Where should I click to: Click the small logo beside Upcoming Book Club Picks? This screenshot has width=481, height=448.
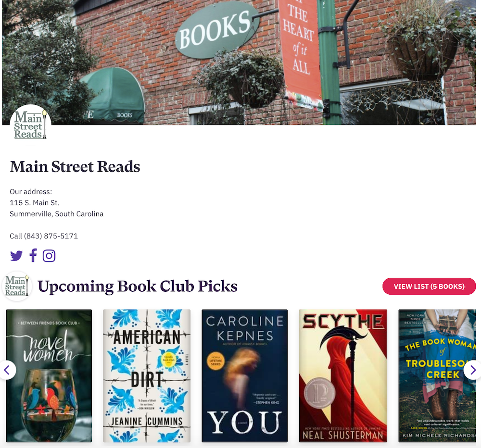[17, 286]
